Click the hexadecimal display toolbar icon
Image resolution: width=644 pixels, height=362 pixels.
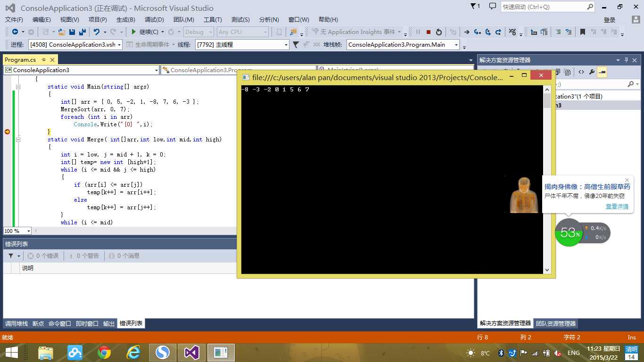pos(512,32)
